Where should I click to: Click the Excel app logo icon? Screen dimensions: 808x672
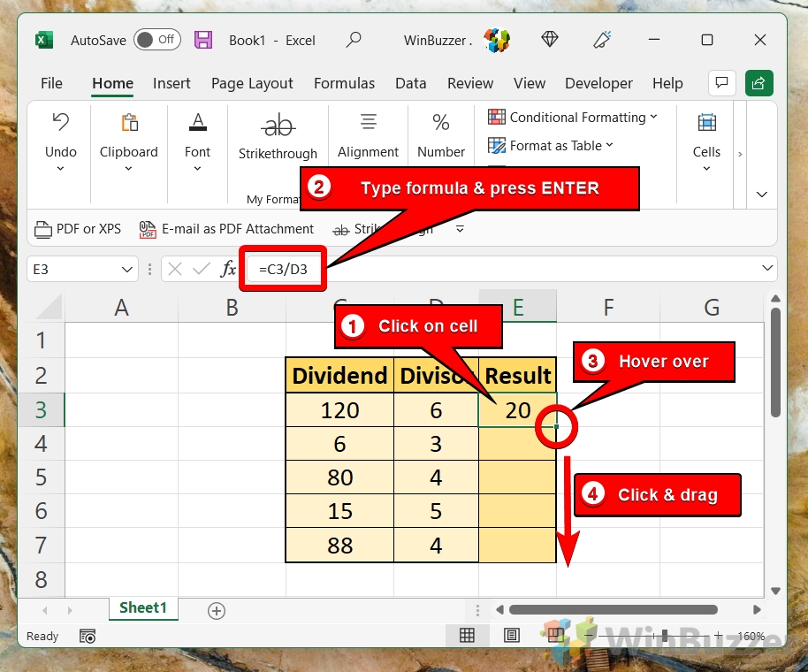44,40
